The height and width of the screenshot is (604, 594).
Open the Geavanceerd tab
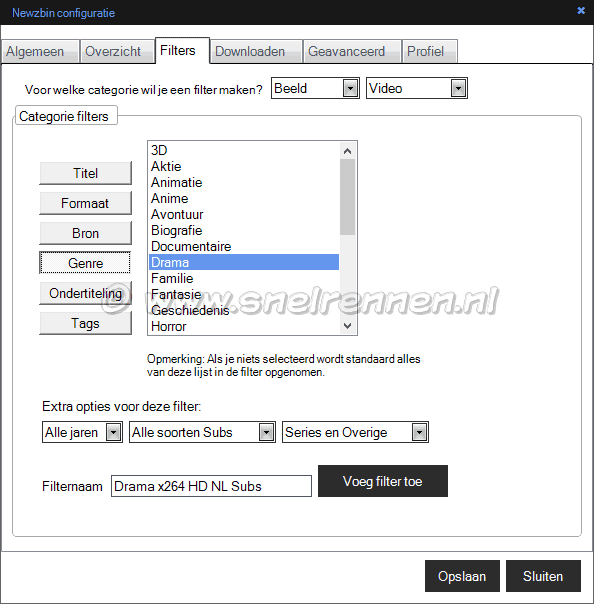click(x=352, y=51)
